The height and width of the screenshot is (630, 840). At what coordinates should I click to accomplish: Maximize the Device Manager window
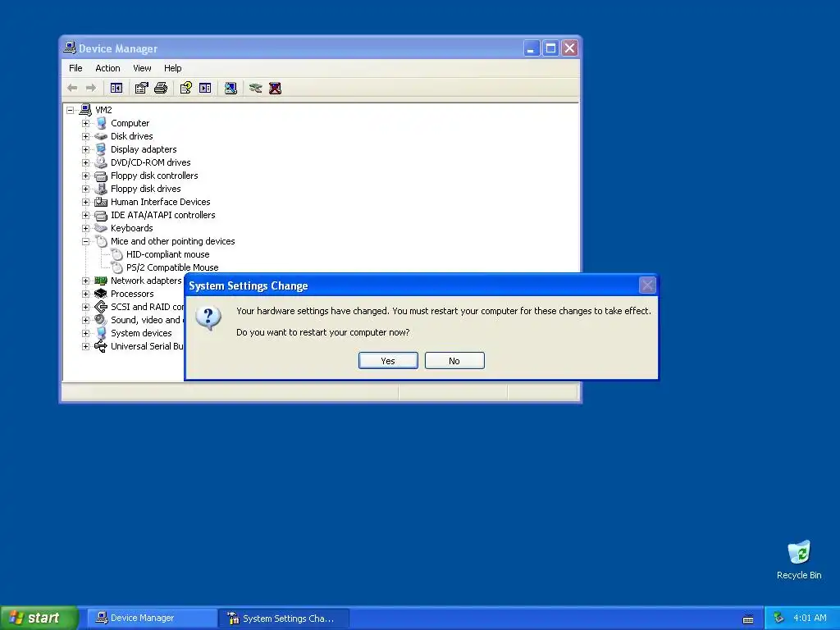click(550, 48)
